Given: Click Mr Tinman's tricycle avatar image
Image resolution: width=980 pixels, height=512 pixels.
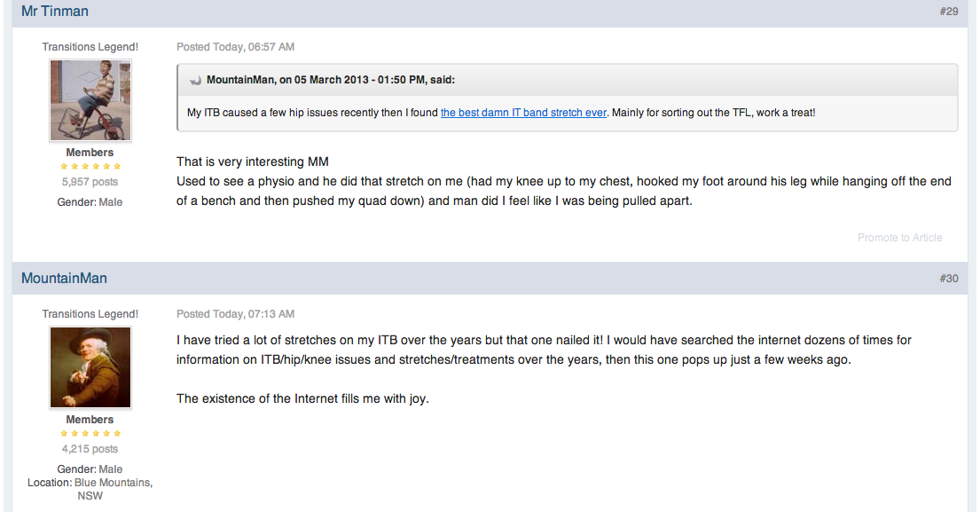Looking at the screenshot, I should pyautogui.click(x=90, y=101).
